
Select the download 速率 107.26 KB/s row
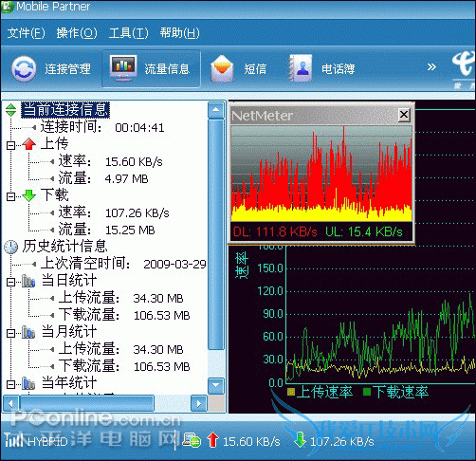[114, 212]
